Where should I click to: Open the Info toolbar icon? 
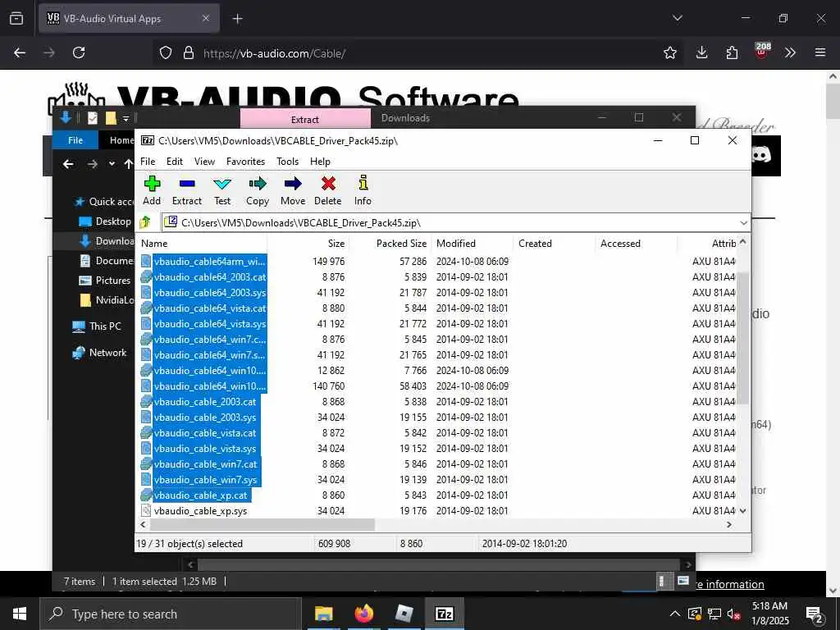363,190
